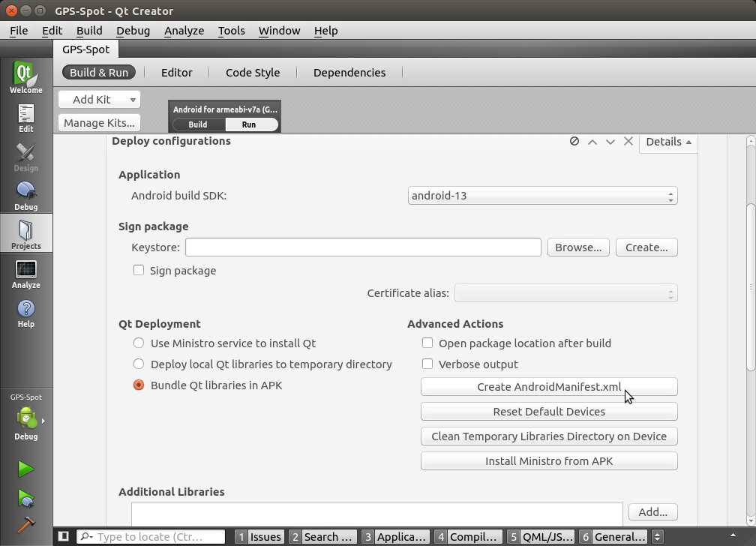The image size is (756, 546).
Task: Click Clean Temporary Libraries Directory on Device
Action: pos(549,436)
